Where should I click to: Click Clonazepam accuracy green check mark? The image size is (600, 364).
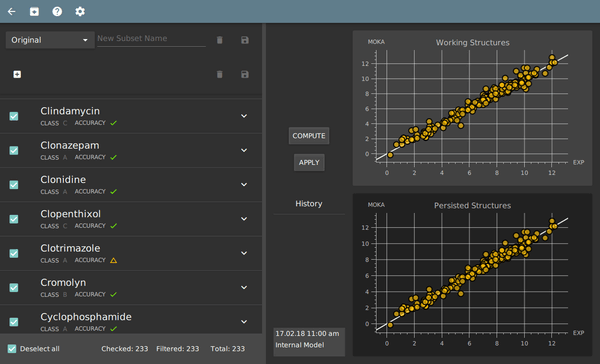[x=114, y=157]
